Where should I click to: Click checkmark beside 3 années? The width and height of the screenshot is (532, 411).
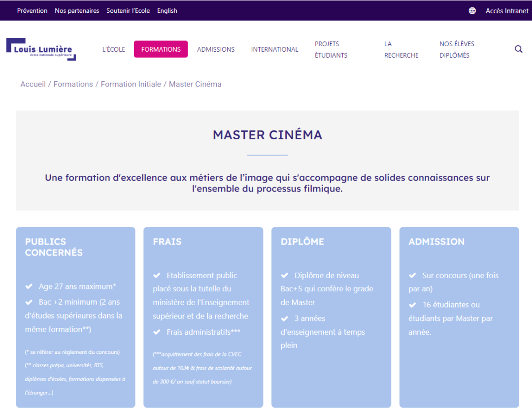(285, 318)
